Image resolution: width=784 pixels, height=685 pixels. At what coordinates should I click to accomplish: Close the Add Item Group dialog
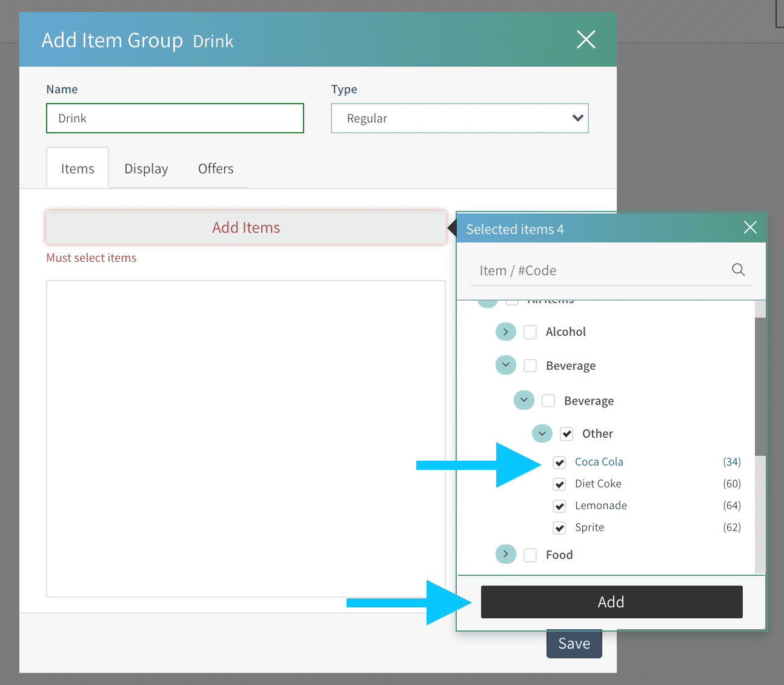[x=585, y=40]
